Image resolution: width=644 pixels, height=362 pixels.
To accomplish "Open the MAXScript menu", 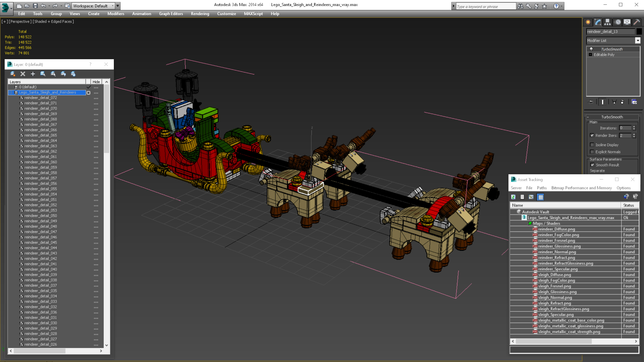I will [x=253, y=14].
